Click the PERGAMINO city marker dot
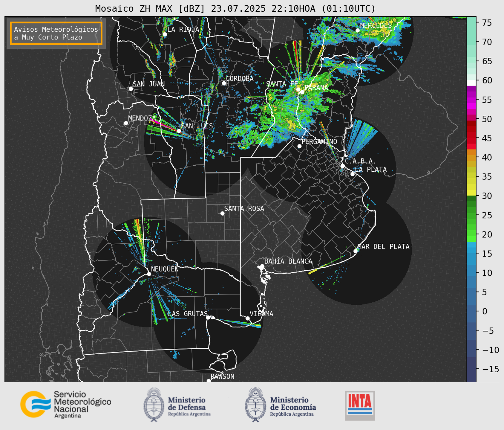The height and width of the screenshot is (430, 504). 299,146
